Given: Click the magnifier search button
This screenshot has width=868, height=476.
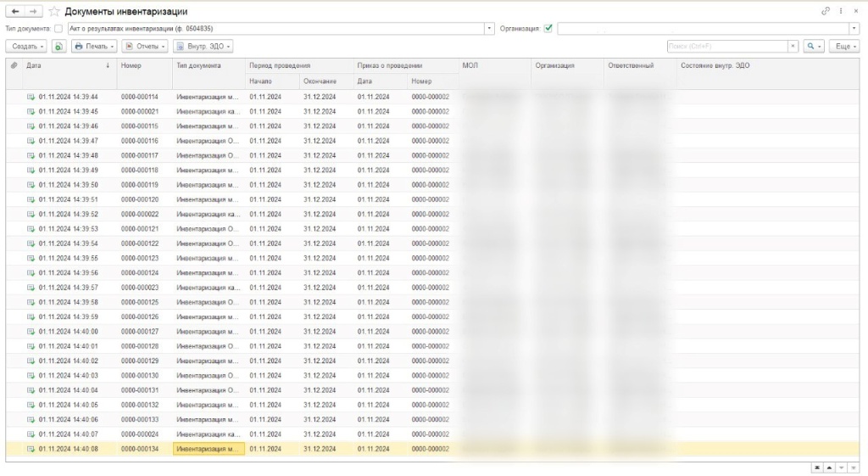Looking at the screenshot, I should [813, 47].
